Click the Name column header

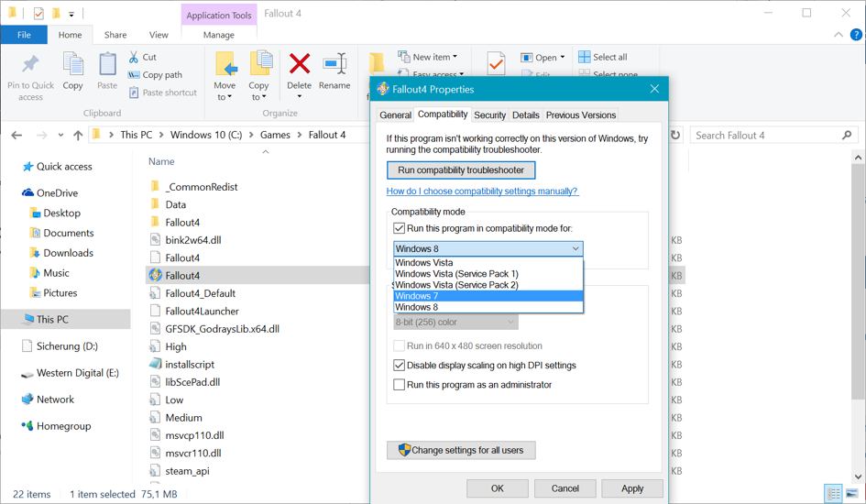tap(161, 161)
